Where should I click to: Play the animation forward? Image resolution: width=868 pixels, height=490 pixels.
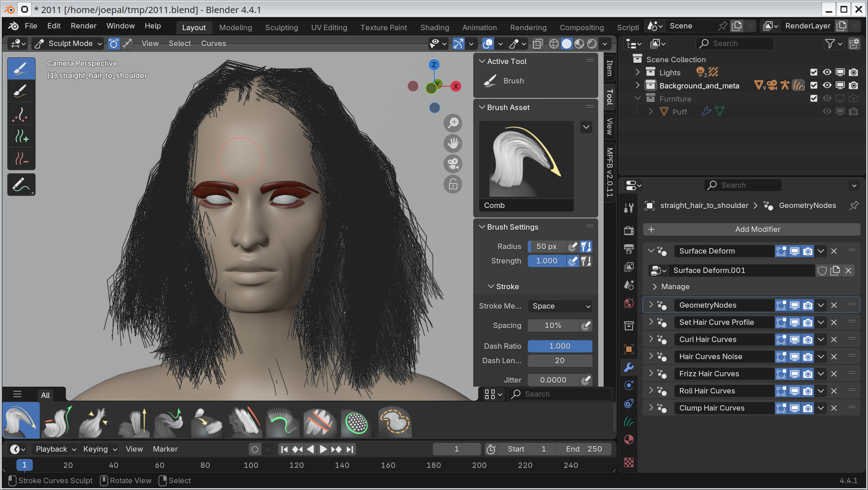point(323,449)
